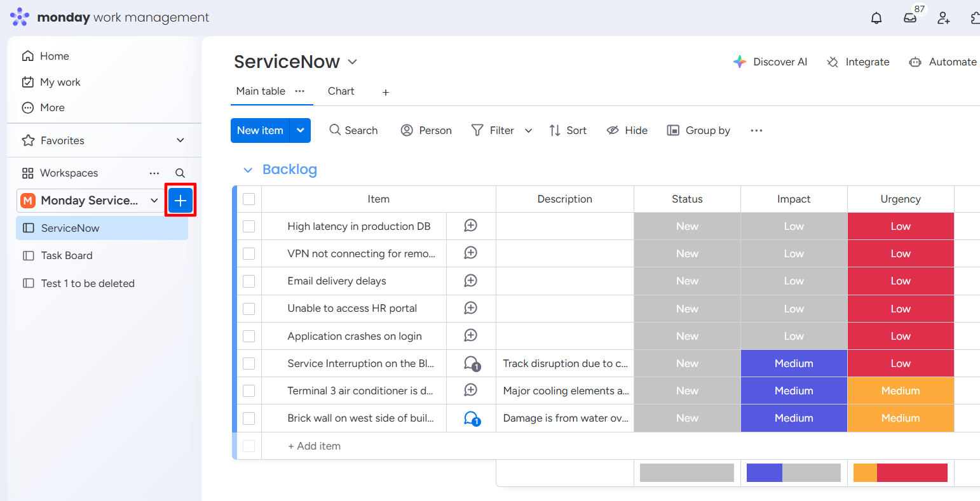
Task: Start conversation for Unable to access HR portal
Action: (x=471, y=308)
